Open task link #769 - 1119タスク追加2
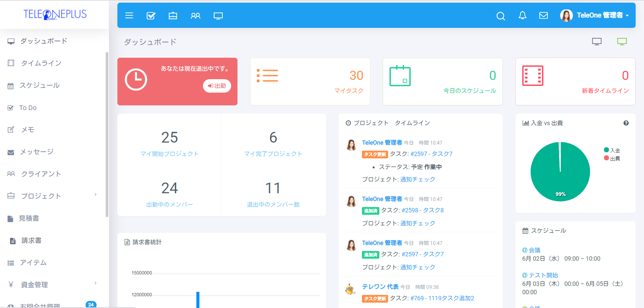Image resolution: width=644 pixels, height=308 pixels. [442, 298]
